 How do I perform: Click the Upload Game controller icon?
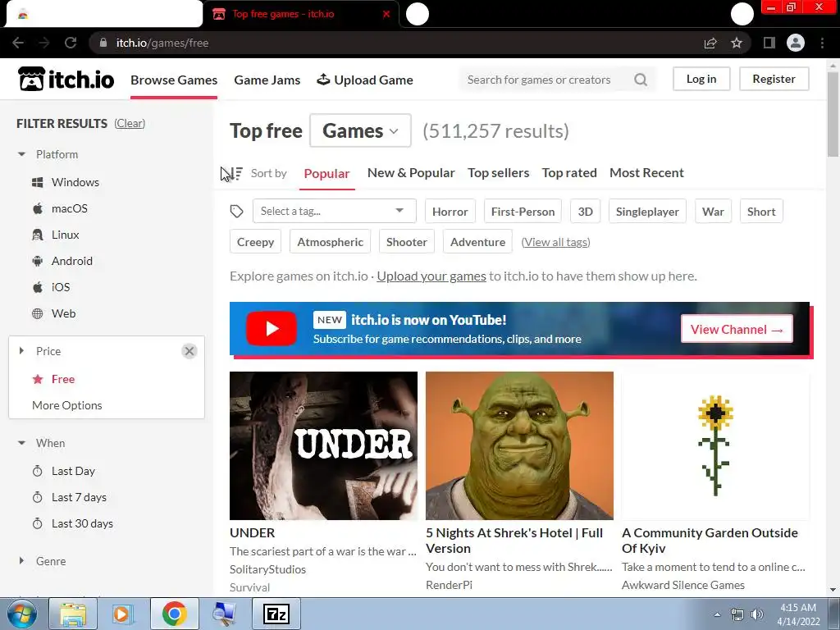pos(323,80)
